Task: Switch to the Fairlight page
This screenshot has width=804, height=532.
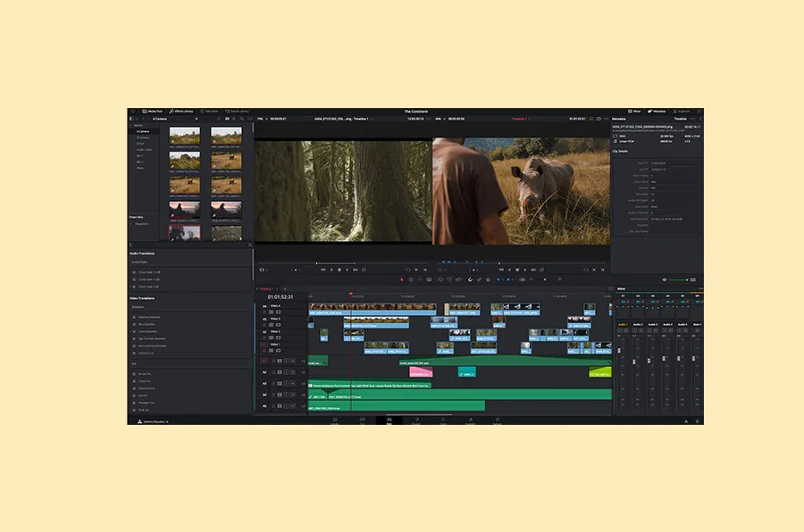Action: 470,420
